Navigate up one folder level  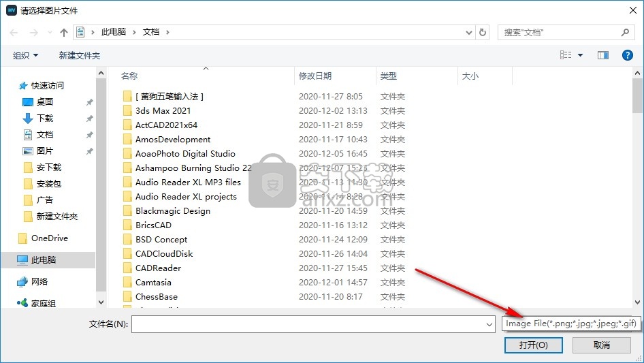64,33
